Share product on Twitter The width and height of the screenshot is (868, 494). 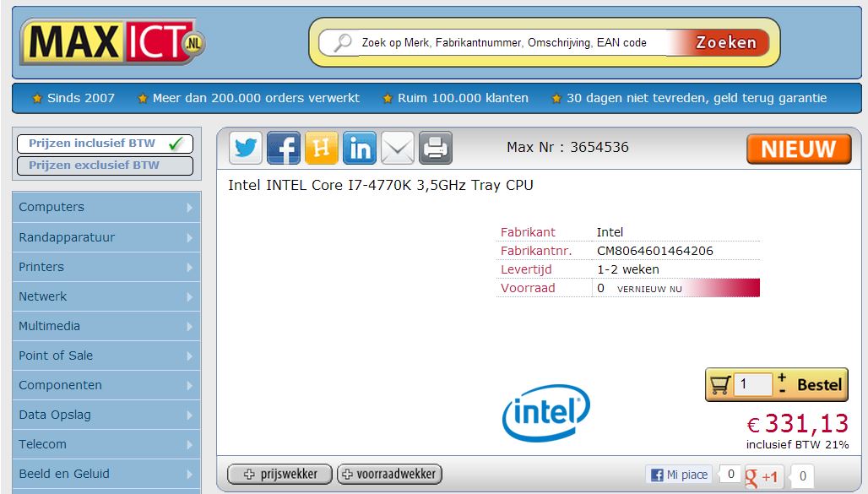(246, 149)
